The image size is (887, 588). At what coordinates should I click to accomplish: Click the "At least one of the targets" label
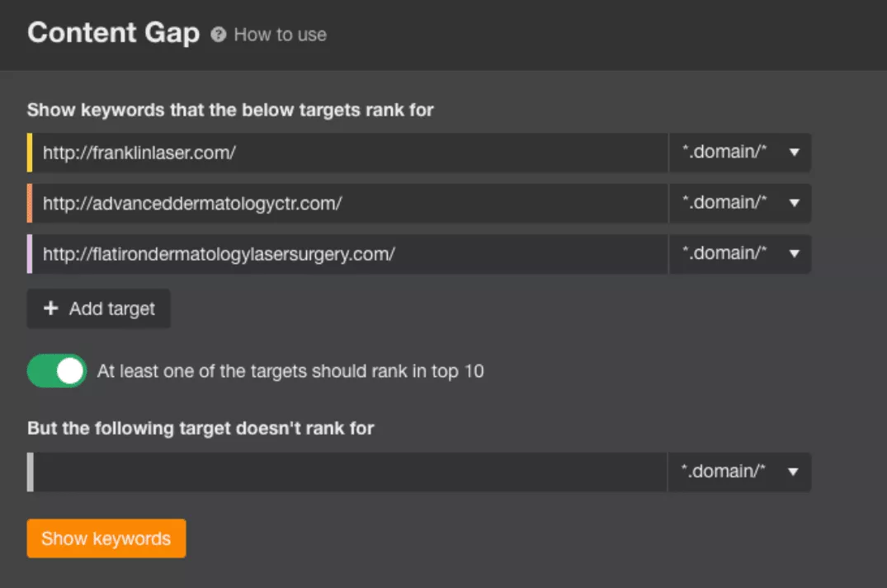coord(290,371)
